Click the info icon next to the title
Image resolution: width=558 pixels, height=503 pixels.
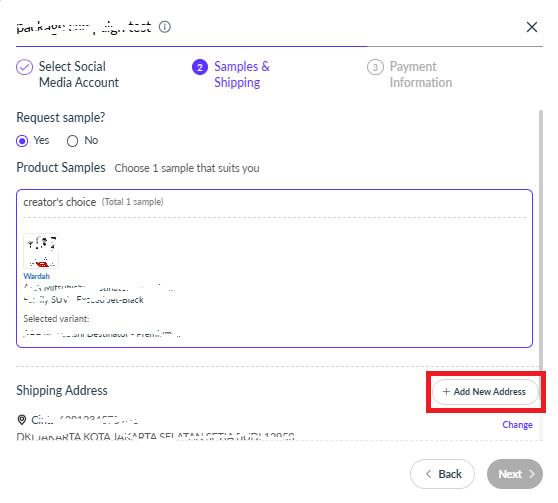164,27
